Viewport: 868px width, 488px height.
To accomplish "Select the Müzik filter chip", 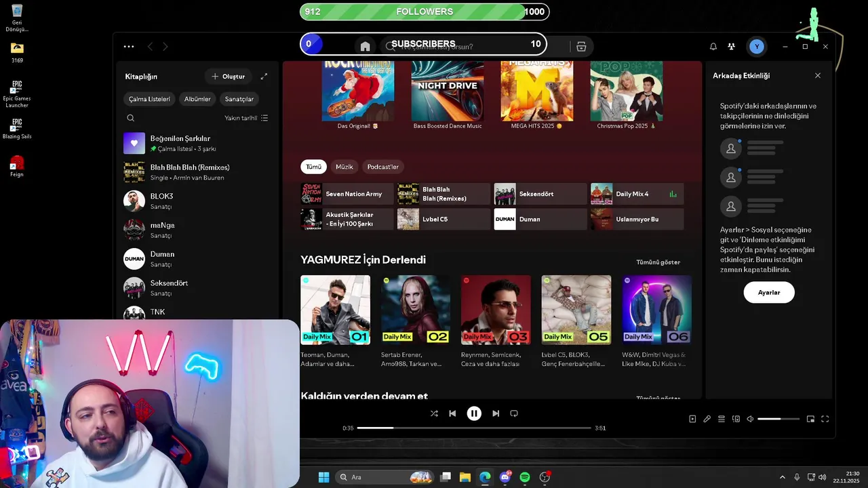I will (x=344, y=167).
